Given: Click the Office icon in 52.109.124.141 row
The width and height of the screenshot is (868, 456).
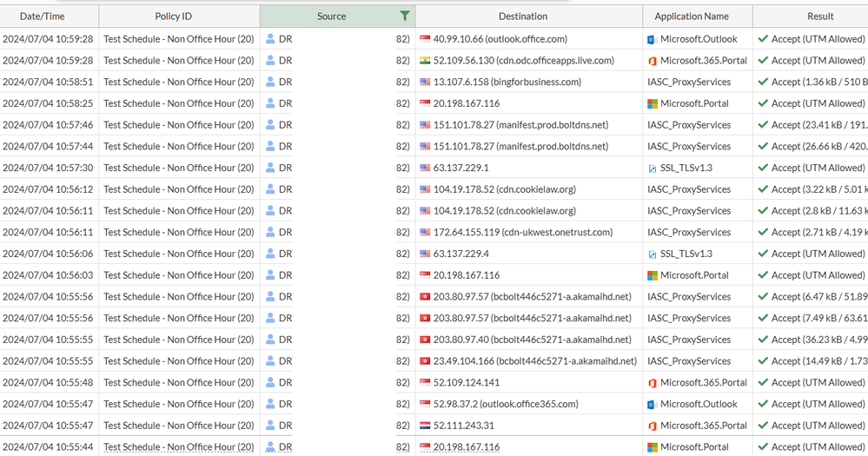Looking at the screenshot, I should [653, 383].
